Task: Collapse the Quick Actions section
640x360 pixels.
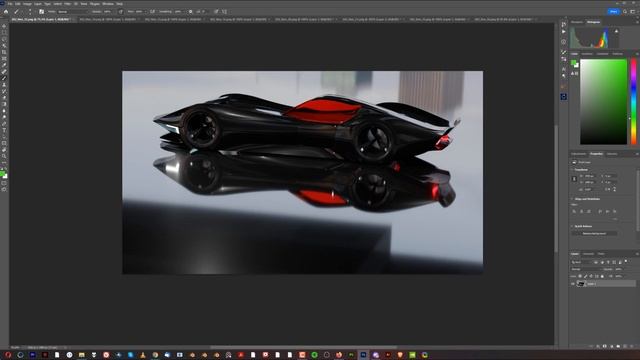Action: [572, 226]
